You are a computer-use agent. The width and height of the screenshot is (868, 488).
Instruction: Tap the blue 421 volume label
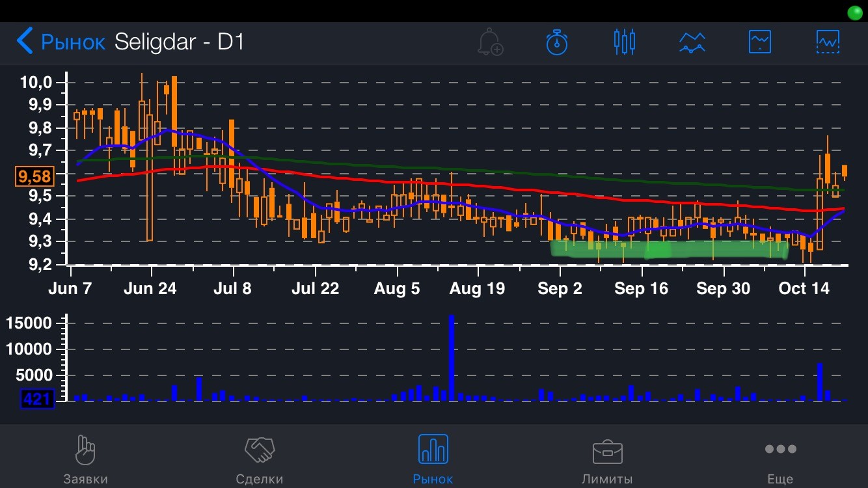pos(37,398)
